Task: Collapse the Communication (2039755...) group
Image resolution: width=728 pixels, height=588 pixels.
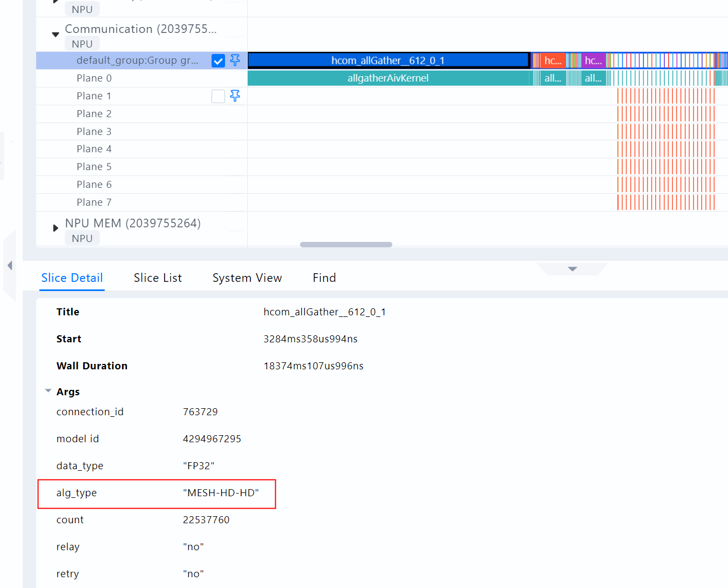Action: [56, 35]
